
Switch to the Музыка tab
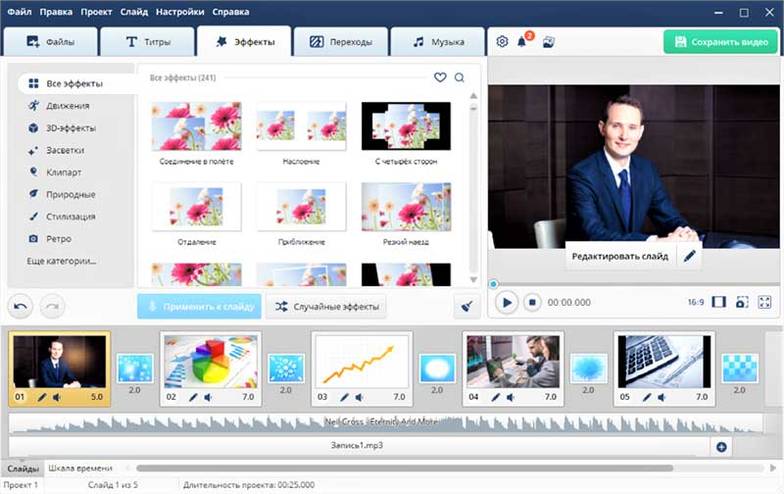coord(438,42)
